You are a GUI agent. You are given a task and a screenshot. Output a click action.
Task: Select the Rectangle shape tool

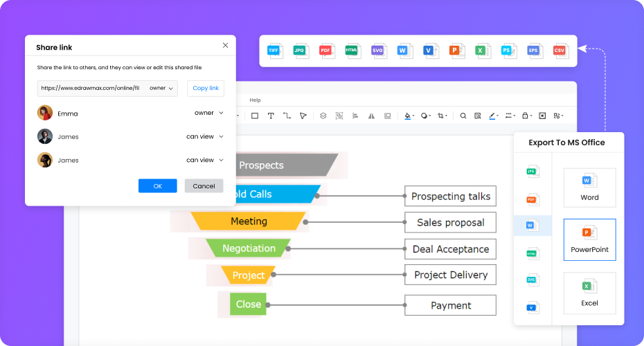[x=255, y=116]
